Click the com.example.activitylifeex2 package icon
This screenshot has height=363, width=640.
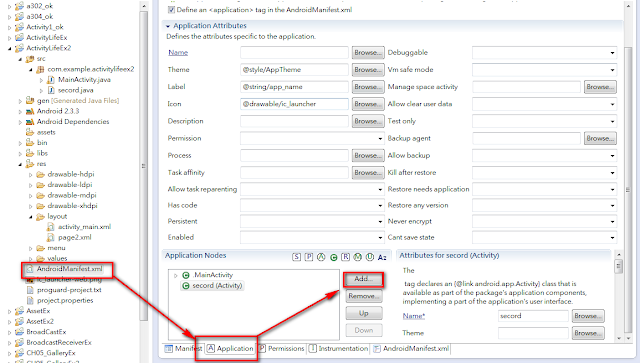pos(40,69)
